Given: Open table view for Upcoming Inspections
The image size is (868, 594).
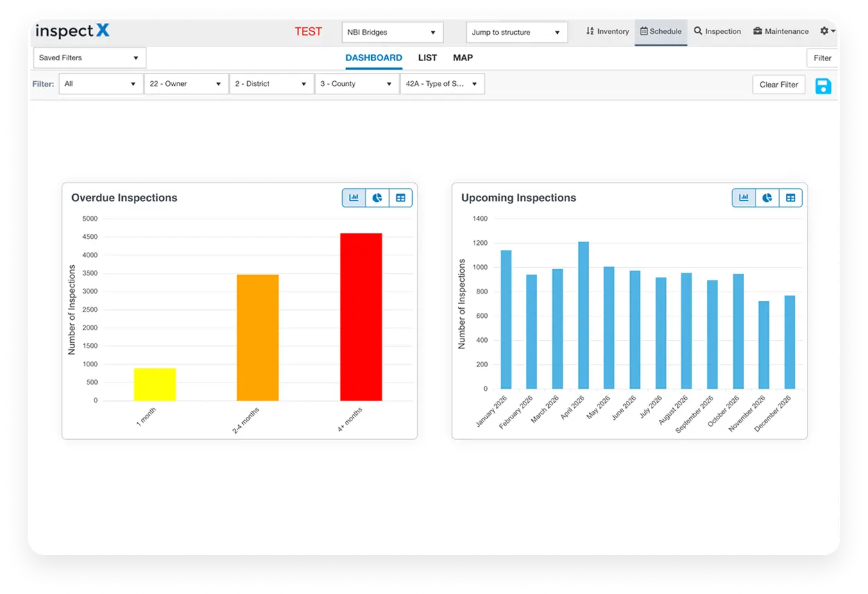Looking at the screenshot, I should click(790, 198).
